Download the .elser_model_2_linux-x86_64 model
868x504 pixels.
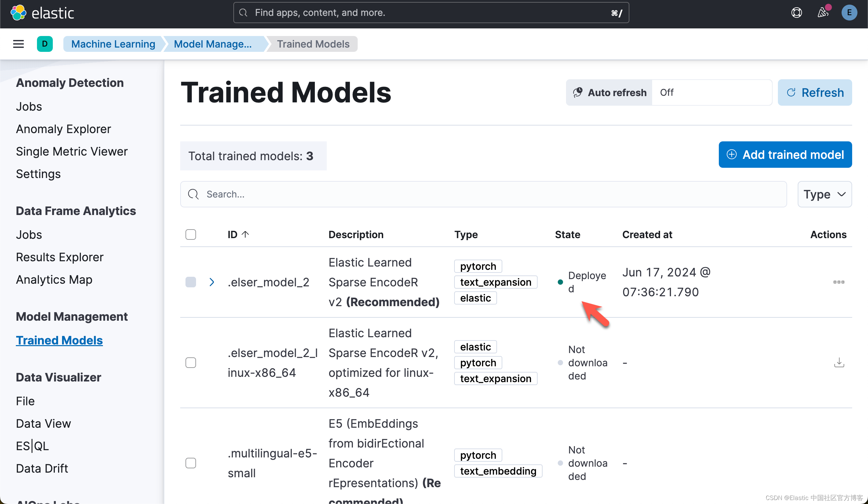[x=839, y=362]
